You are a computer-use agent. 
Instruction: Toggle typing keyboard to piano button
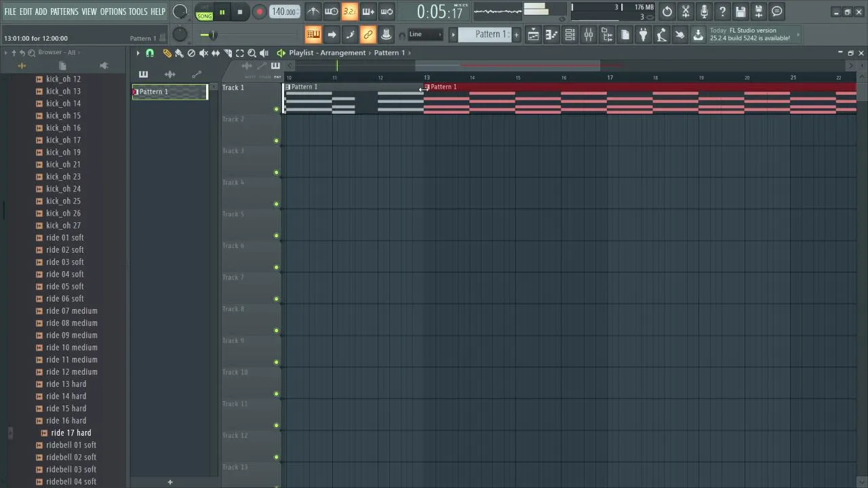pos(313,35)
